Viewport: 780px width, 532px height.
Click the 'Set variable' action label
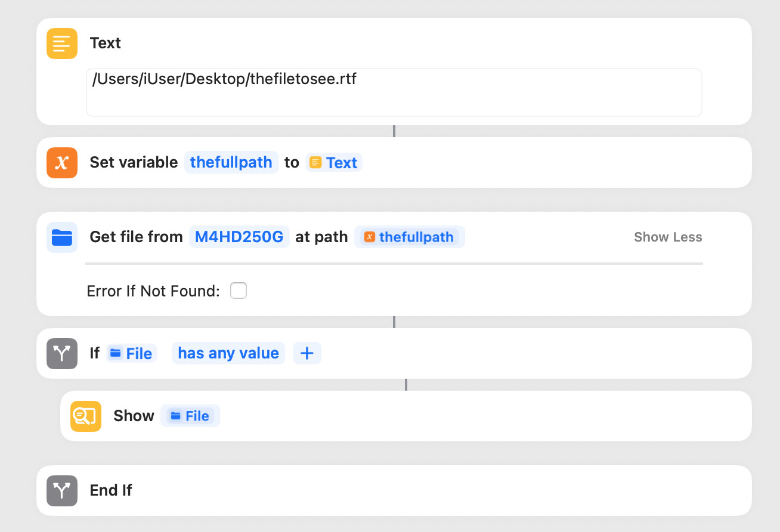(134, 163)
